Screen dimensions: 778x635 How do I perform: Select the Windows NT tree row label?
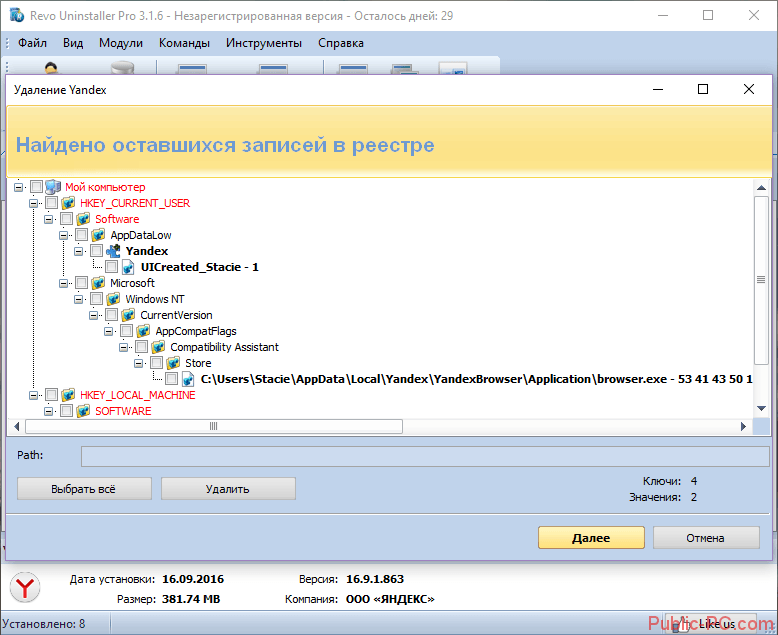(x=154, y=299)
